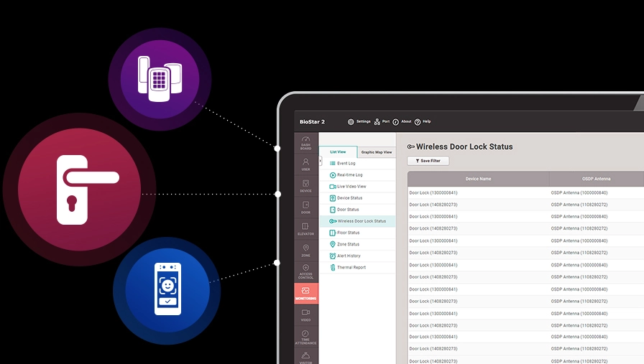The image size is (644, 364).
Task: Open the Time Attendance sidebar icon
Action: 305,337
